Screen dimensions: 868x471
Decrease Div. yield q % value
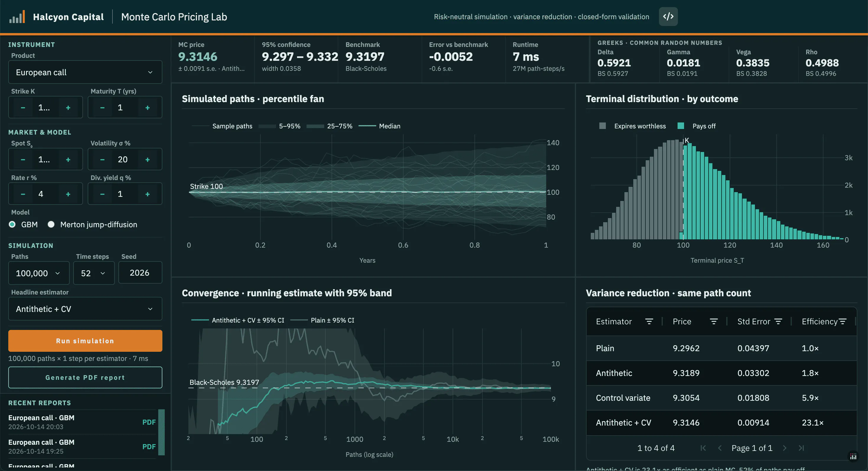[102, 194]
